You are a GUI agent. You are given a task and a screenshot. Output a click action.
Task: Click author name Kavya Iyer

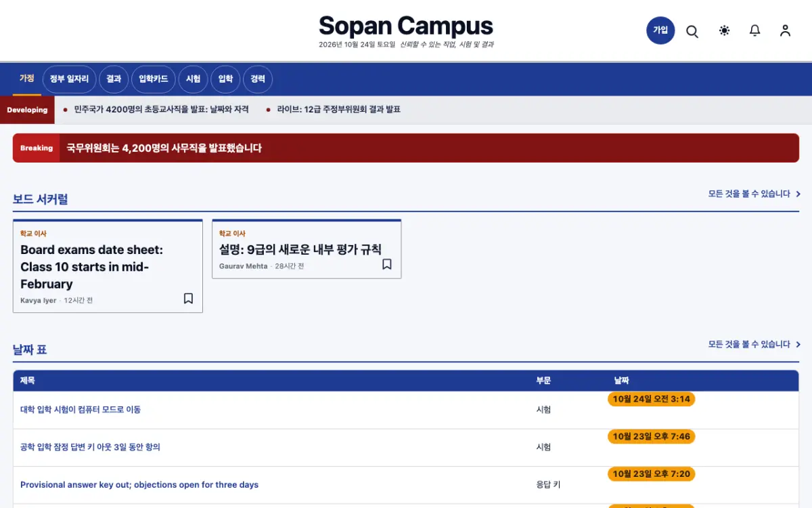[39, 300]
